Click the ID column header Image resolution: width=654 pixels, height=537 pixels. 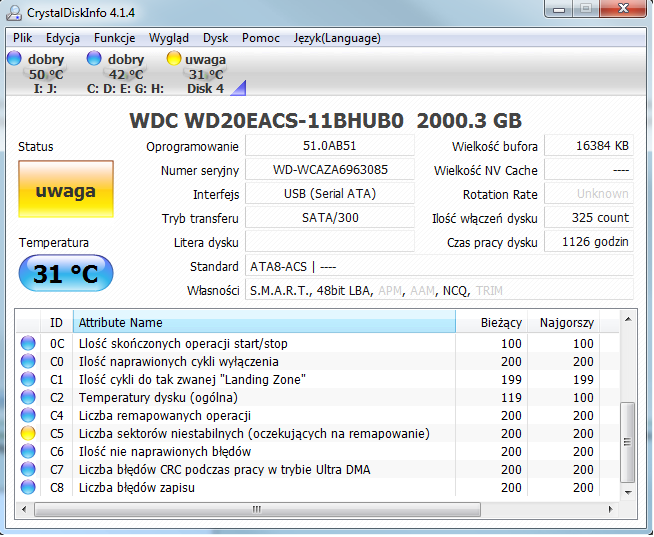pos(57,322)
